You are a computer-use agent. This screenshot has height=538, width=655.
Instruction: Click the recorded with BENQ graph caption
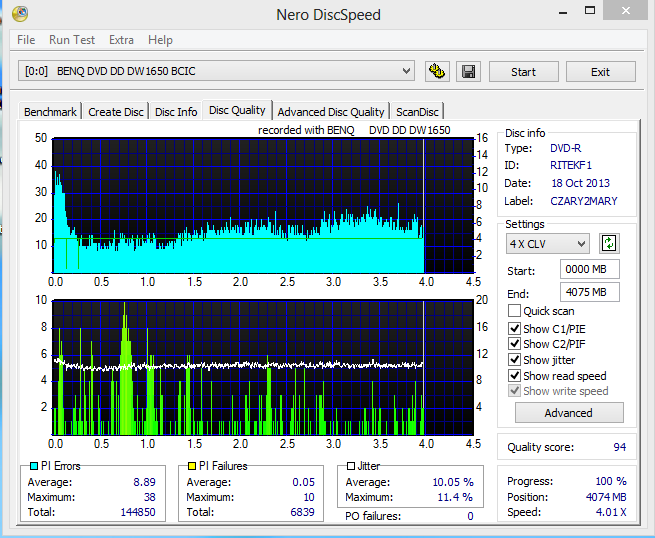354,130
